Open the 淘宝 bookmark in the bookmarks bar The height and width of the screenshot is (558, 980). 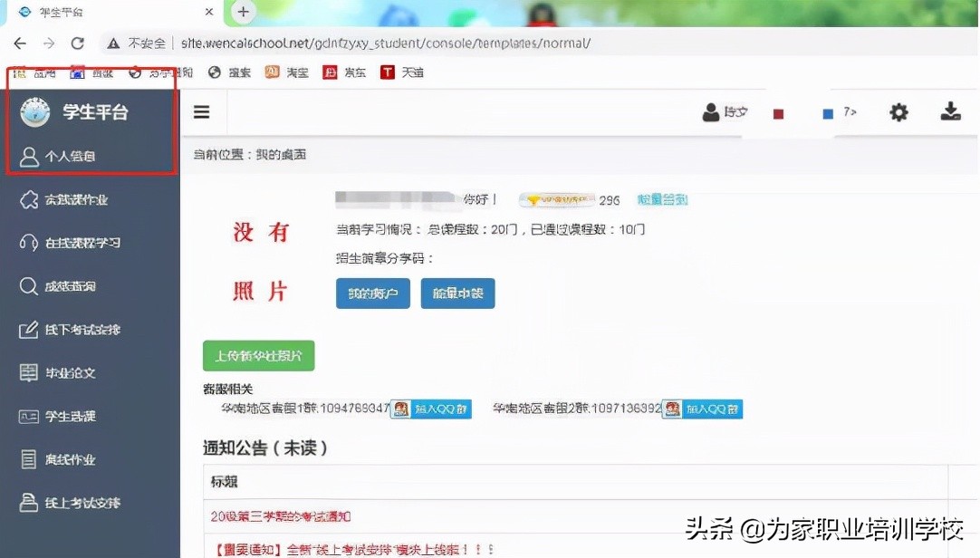click(286, 72)
